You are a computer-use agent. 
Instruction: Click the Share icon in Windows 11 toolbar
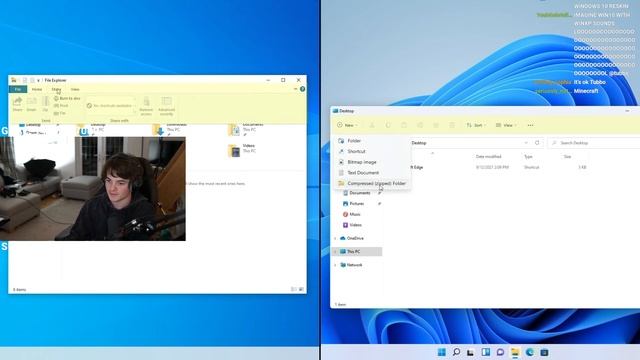click(436, 125)
